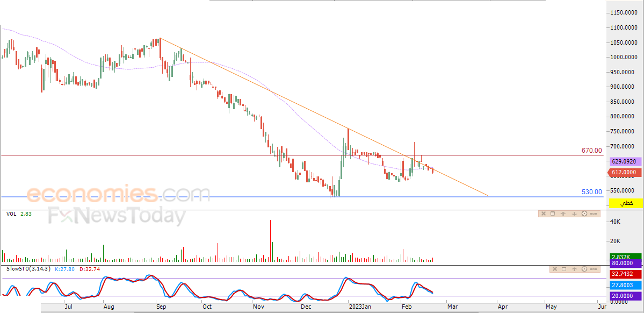The image size is (644, 313).
Task: Click the purple 80.0000 level tag
Action: coord(626,263)
